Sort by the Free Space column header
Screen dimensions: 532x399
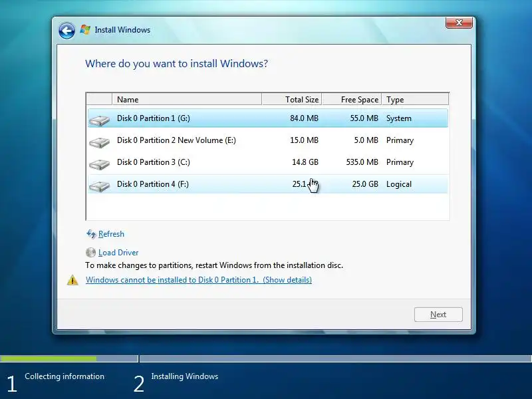coord(352,99)
